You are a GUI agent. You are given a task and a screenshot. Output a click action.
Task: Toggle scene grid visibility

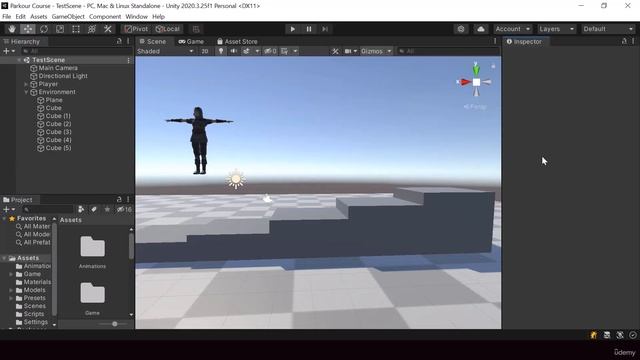[284, 51]
